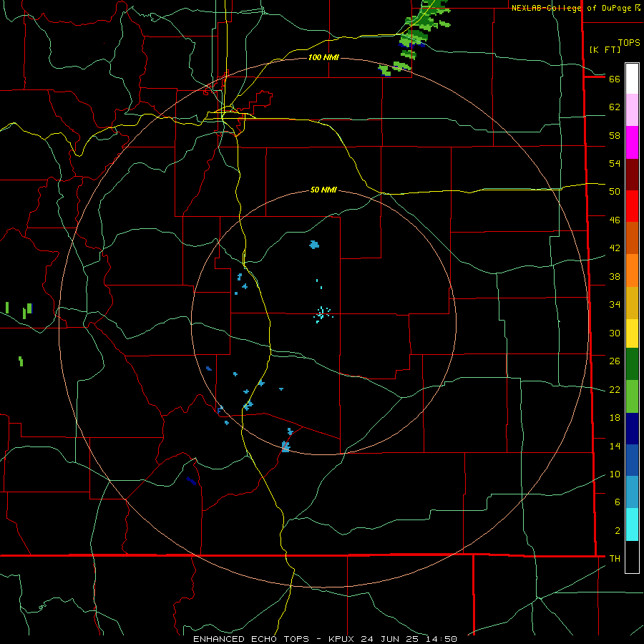Click the '6' legend value
Screen dimensions: 644x644
617,502
